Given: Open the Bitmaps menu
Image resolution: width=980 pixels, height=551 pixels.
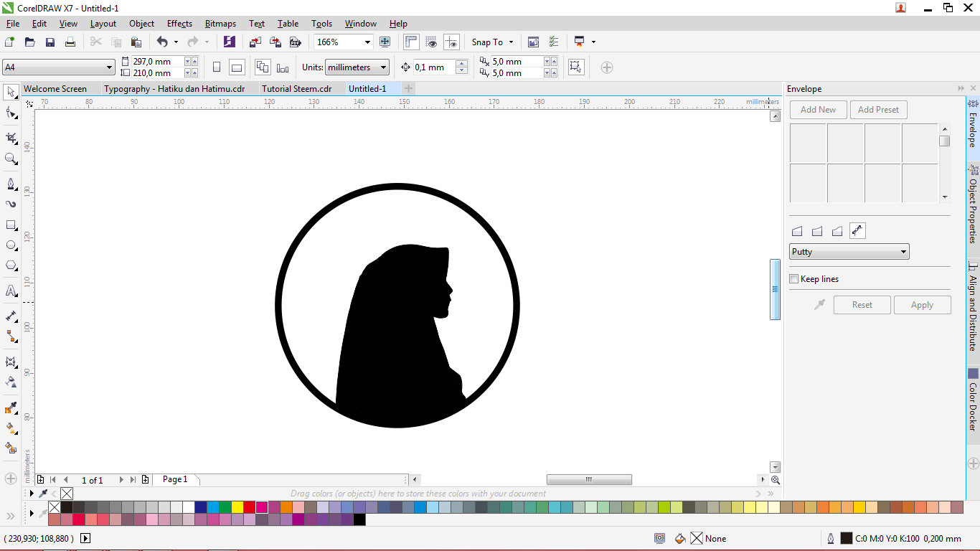Looking at the screenshot, I should 220,24.
